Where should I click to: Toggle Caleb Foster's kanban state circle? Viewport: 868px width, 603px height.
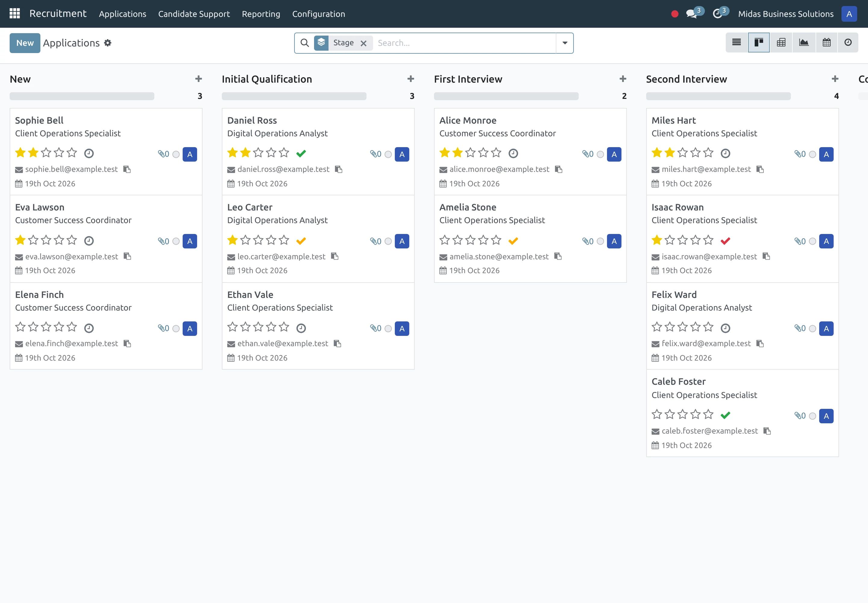(813, 416)
